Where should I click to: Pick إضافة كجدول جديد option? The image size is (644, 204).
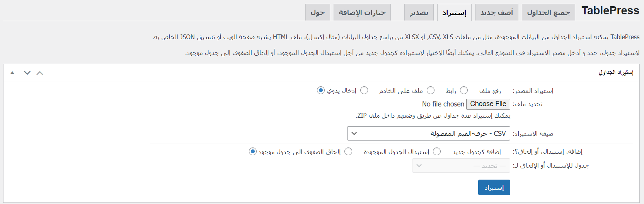point(437,152)
